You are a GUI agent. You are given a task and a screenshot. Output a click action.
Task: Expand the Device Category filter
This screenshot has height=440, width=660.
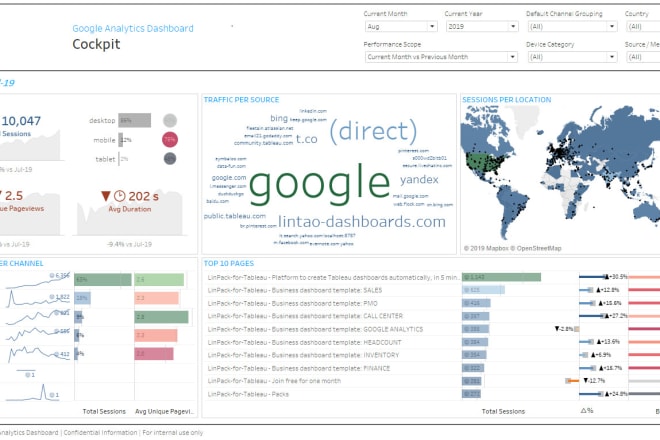coord(572,57)
